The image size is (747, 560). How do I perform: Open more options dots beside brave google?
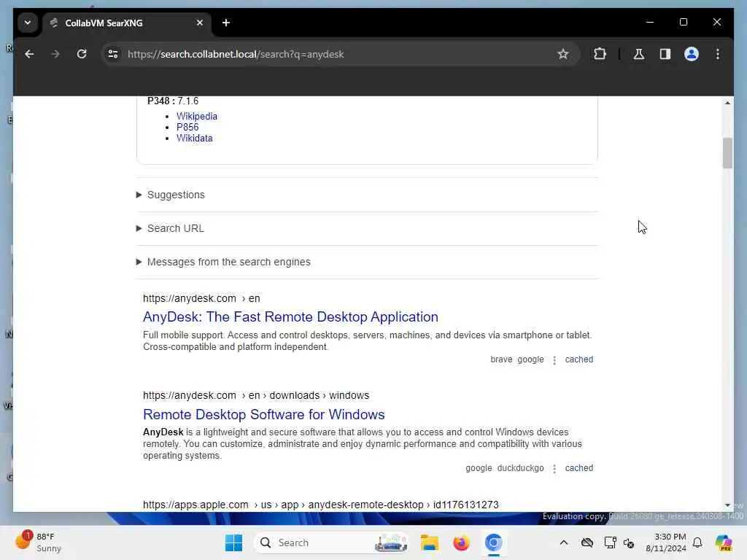click(554, 360)
